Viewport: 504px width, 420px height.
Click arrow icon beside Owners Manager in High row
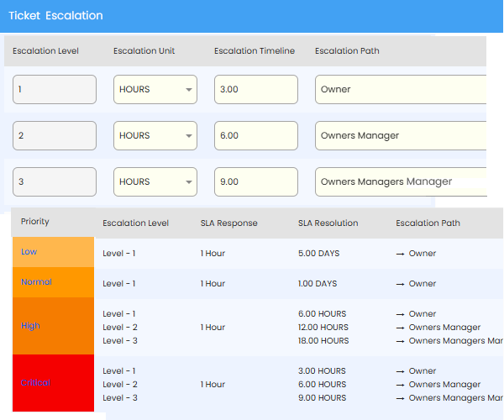click(400, 328)
